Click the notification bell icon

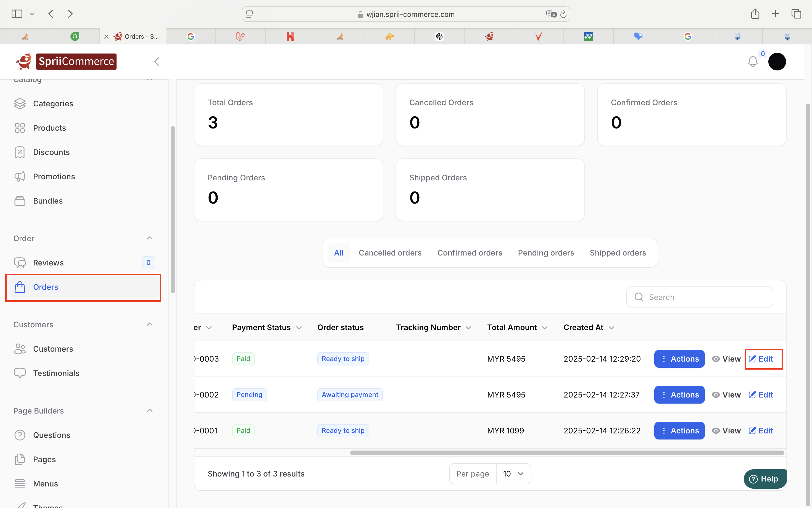coord(752,62)
